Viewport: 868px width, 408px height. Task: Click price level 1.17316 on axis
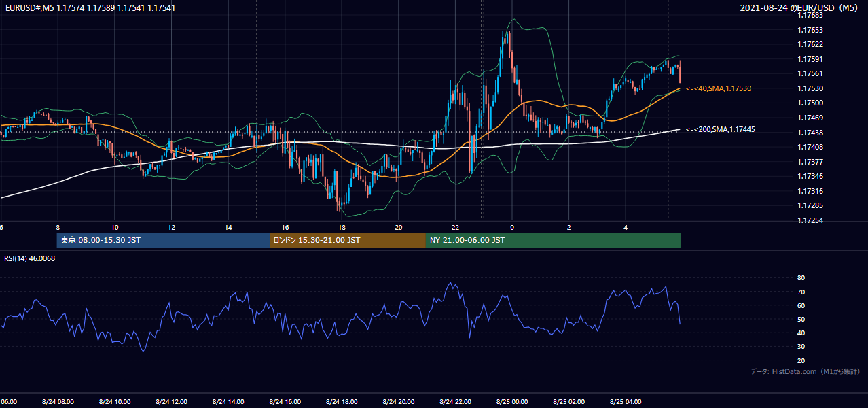pos(811,191)
